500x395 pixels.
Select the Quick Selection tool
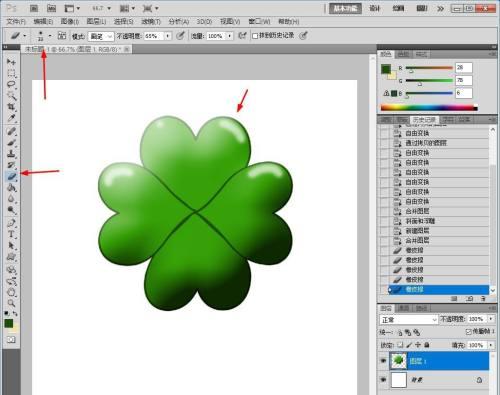(11, 96)
